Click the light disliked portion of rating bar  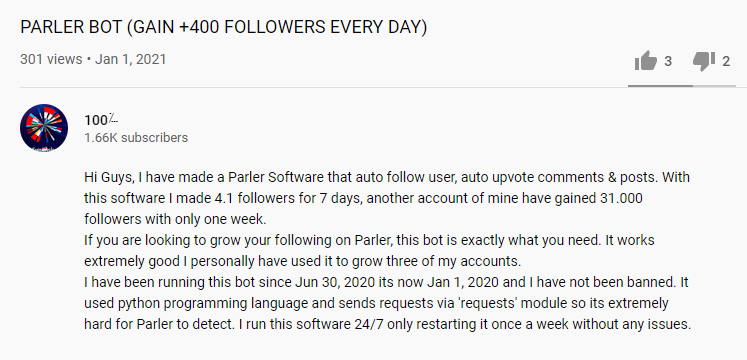click(714, 86)
